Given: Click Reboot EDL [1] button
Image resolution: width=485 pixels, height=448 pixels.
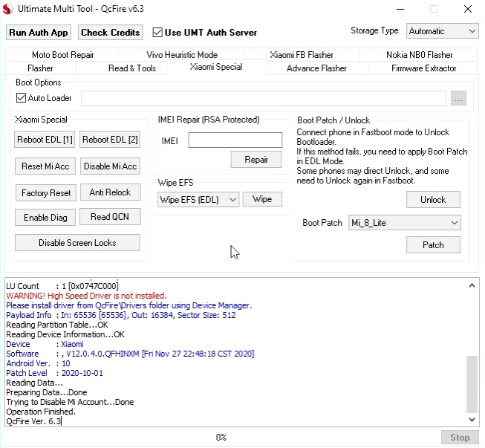Looking at the screenshot, I should (45, 140).
